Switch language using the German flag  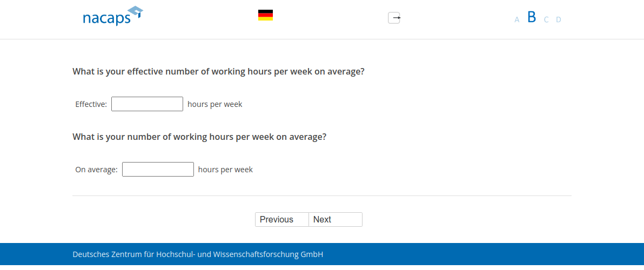[265, 15]
